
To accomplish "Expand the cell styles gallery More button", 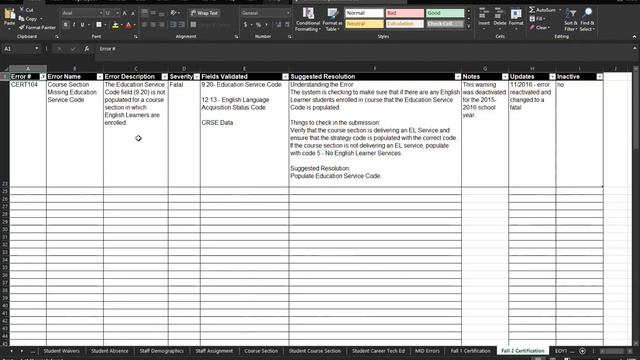I will [469, 27].
